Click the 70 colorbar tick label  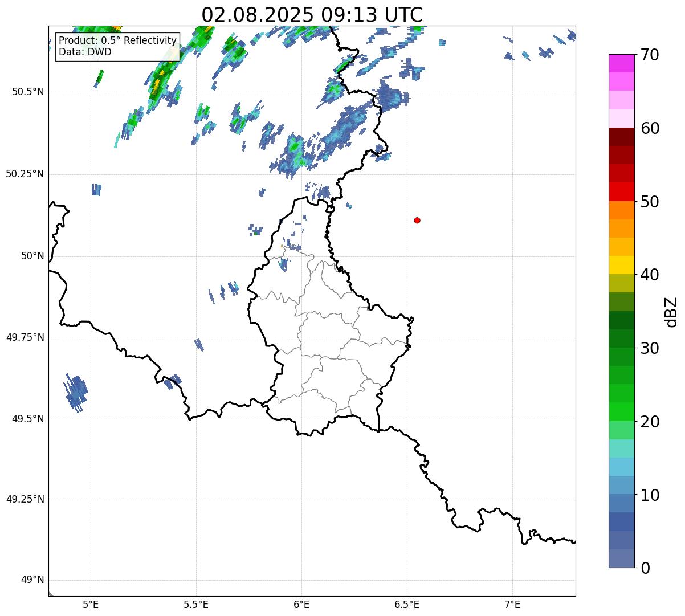tap(650, 55)
